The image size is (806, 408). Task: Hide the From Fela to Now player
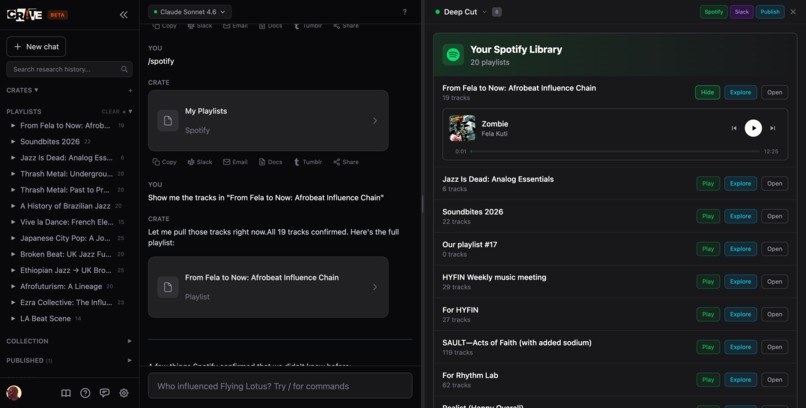click(x=708, y=92)
